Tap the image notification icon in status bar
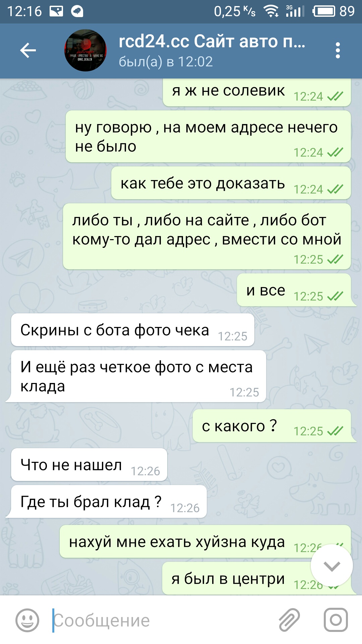 coord(56,12)
